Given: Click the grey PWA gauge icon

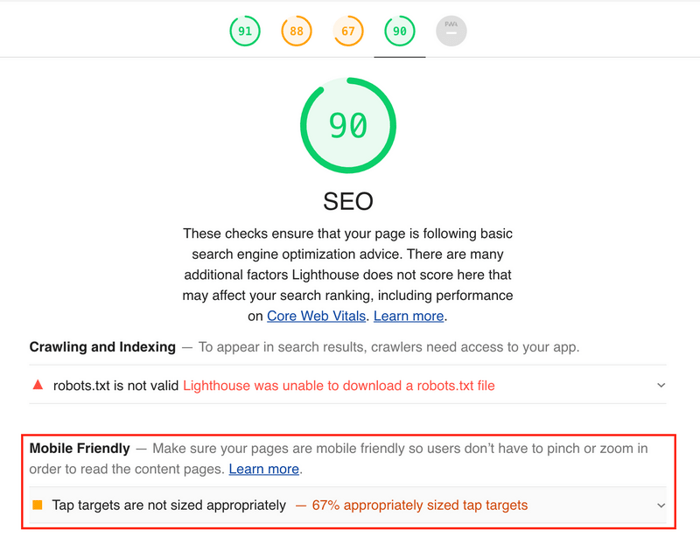Looking at the screenshot, I should coord(451,31).
